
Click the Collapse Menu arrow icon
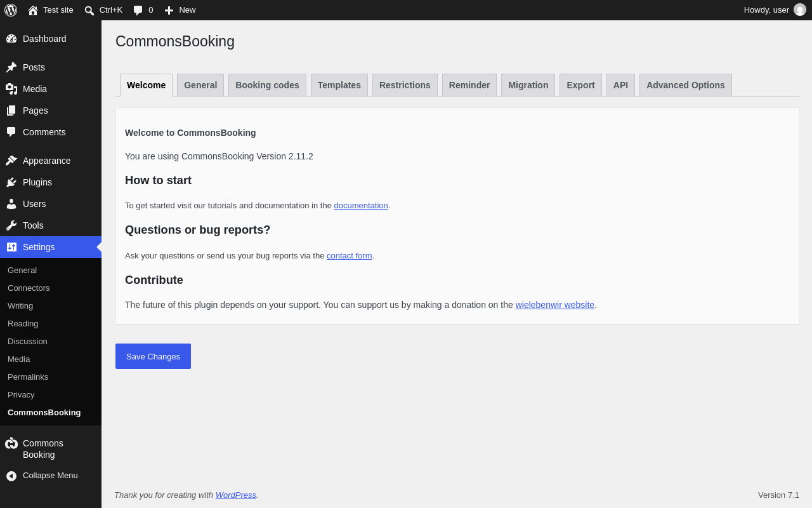pyautogui.click(x=11, y=476)
